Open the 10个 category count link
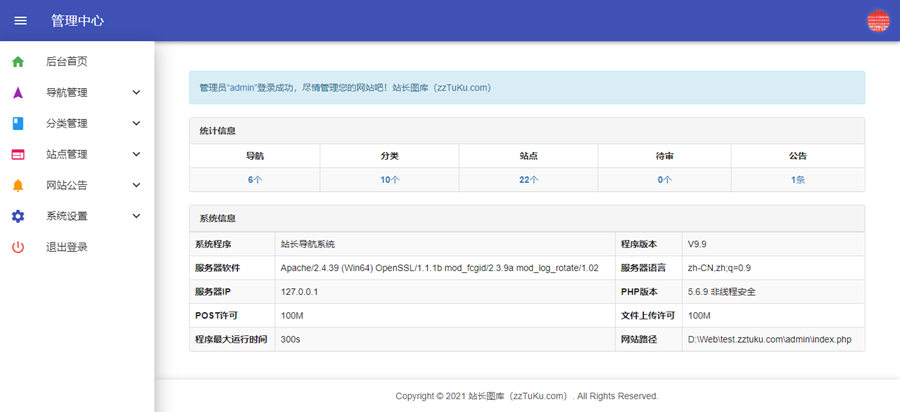 pos(389,180)
